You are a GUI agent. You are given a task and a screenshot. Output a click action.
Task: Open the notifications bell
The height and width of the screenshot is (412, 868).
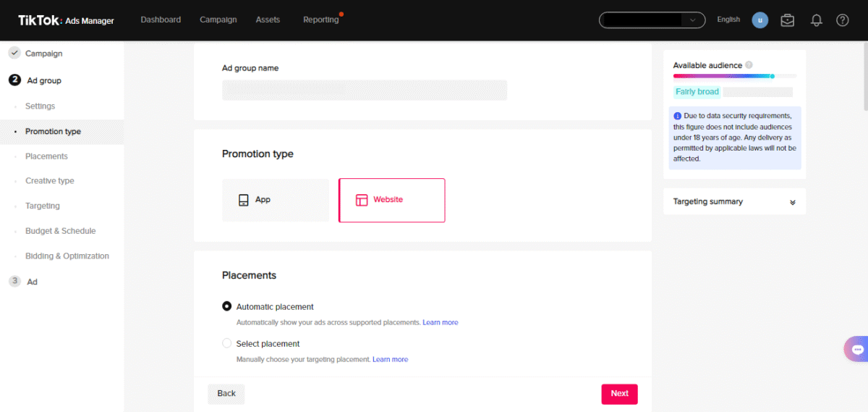tap(817, 20)
